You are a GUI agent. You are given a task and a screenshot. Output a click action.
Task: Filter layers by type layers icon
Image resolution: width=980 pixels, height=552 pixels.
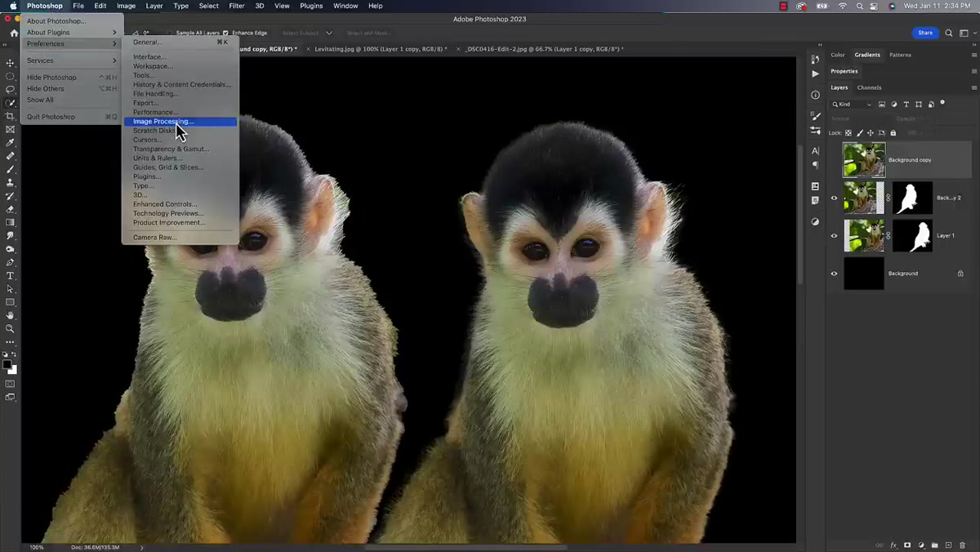906,105
